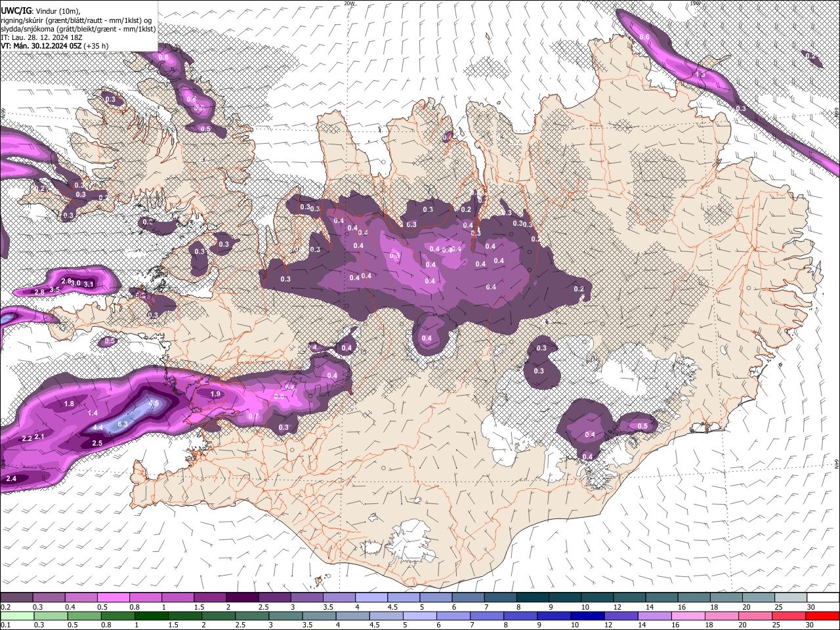Click the '20W' longitude label

coord(349,3)
